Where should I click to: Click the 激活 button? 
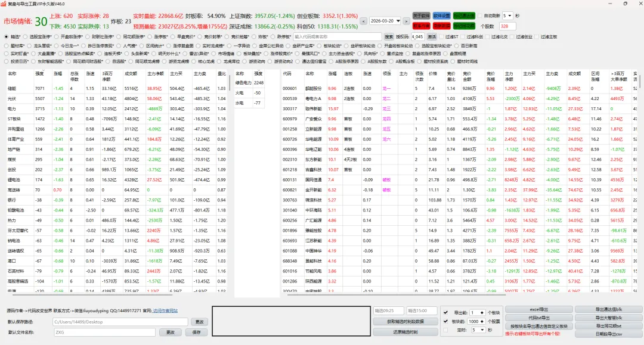432,37
